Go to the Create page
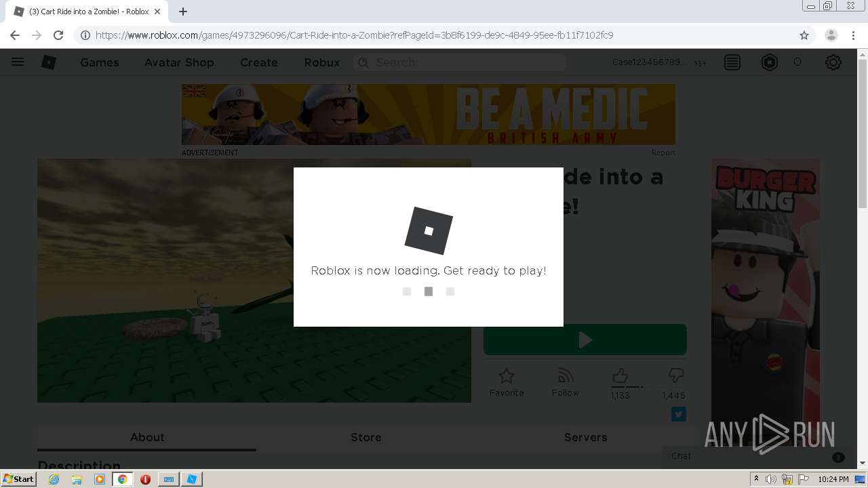The height and width of the screenshot is (488, 868). click(x=259, y=62)
